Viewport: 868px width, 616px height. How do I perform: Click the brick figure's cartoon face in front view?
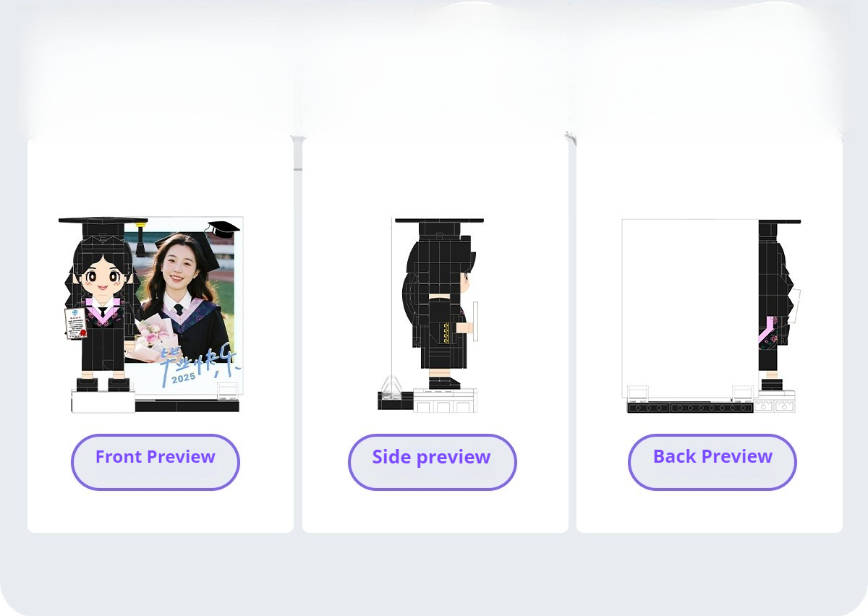tap(101, 278)
